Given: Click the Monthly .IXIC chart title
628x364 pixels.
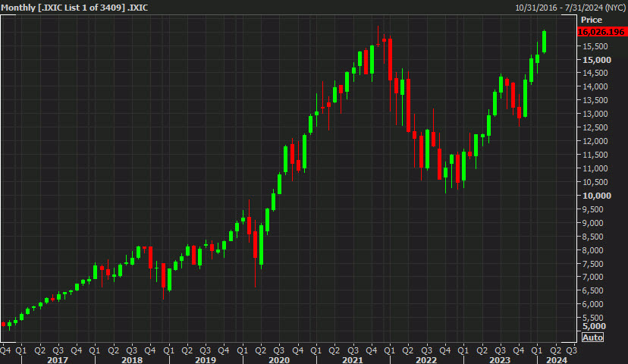Looking at the screenshot, I should click(x=74, y=8).
